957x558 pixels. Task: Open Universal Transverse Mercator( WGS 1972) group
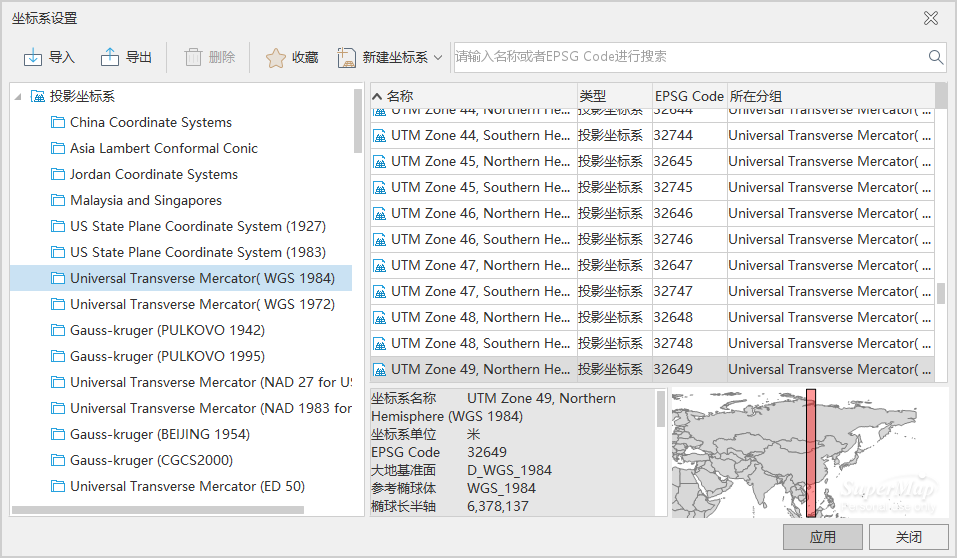[202, 305]
